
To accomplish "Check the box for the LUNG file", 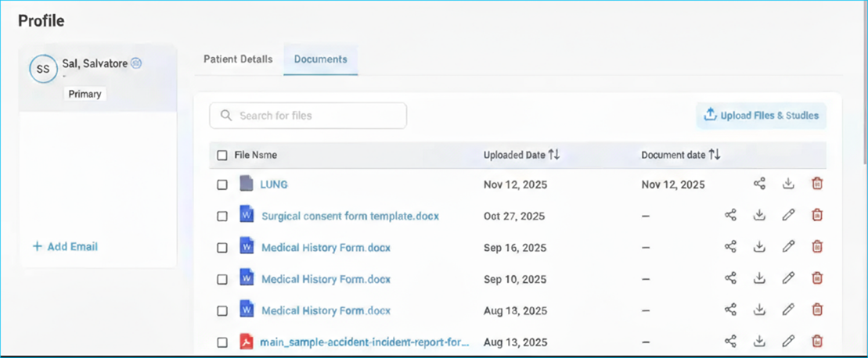I will [222, 185].
